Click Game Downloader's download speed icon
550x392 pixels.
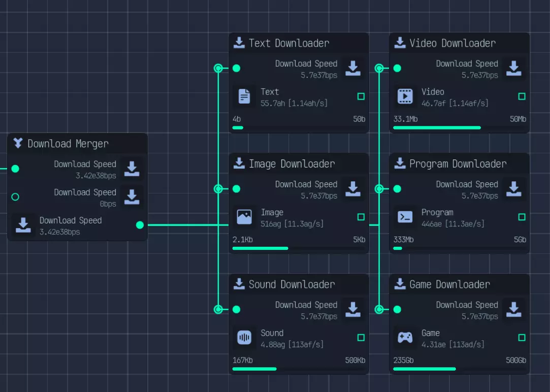514,310
